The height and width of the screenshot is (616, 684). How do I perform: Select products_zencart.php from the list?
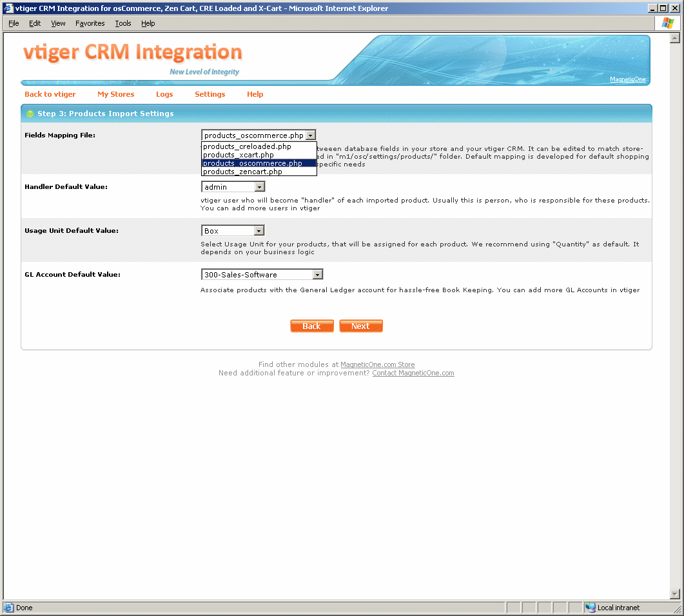[259, 172]
